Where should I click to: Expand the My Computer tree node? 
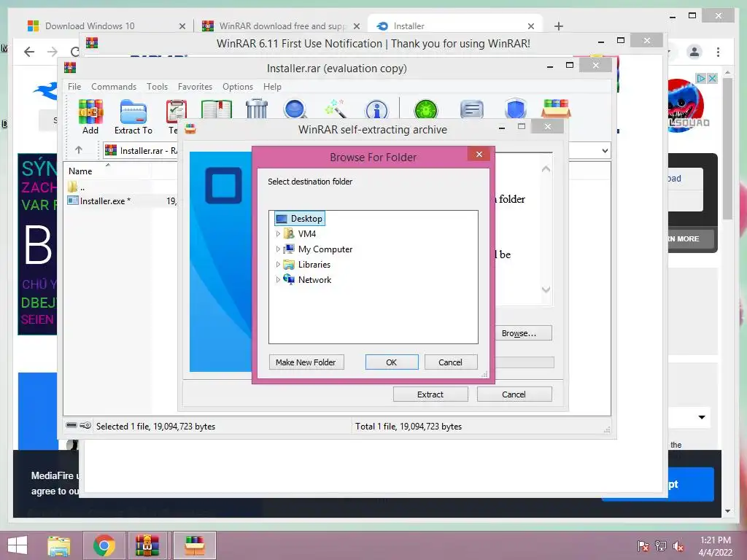(x=278, y=249)
